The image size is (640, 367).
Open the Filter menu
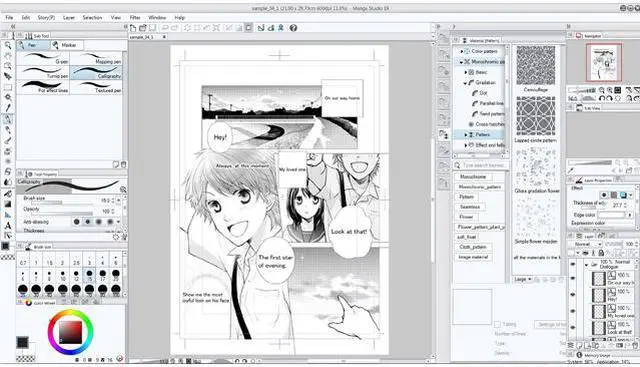tap(135, 18)
